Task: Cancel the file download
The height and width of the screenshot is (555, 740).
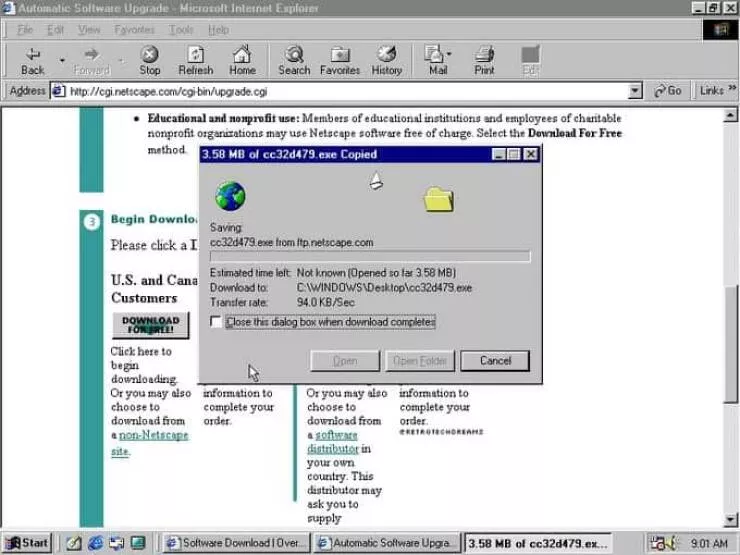Action: coord(495,361)
